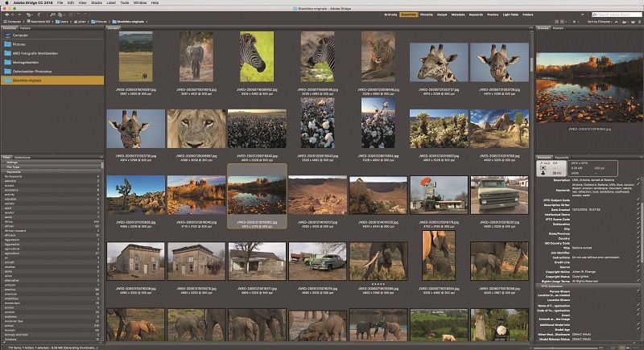
Task: Select the motel sign photo thumbnail
Action: 439,195
